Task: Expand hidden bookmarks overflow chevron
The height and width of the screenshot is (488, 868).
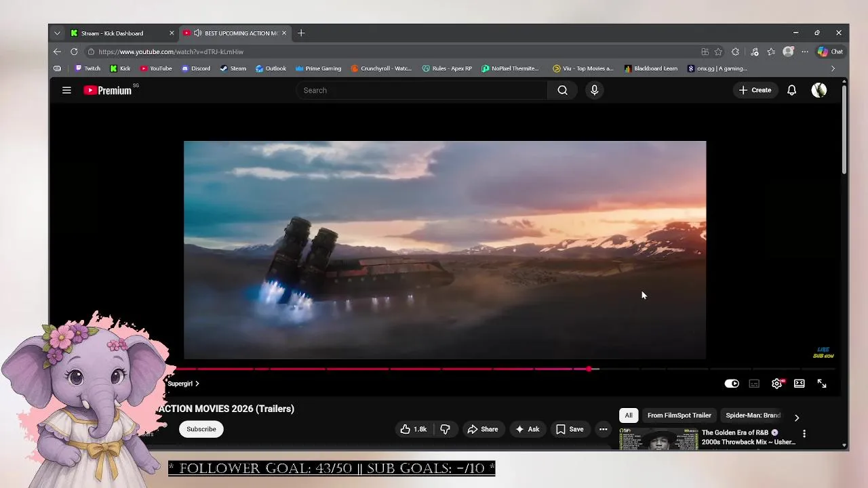Action: point(833,68)
